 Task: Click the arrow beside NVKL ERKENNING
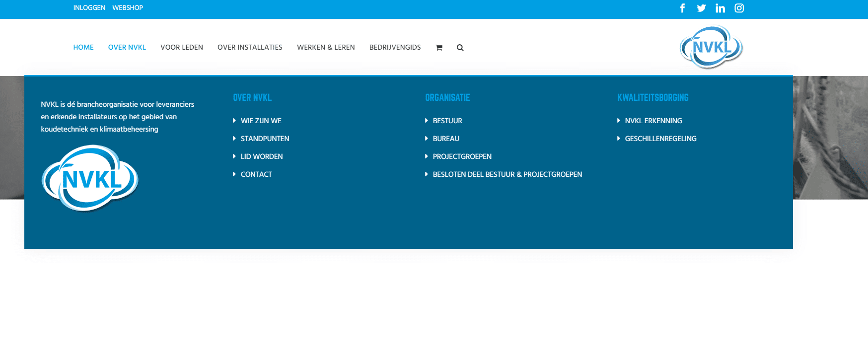coord(619,121)
